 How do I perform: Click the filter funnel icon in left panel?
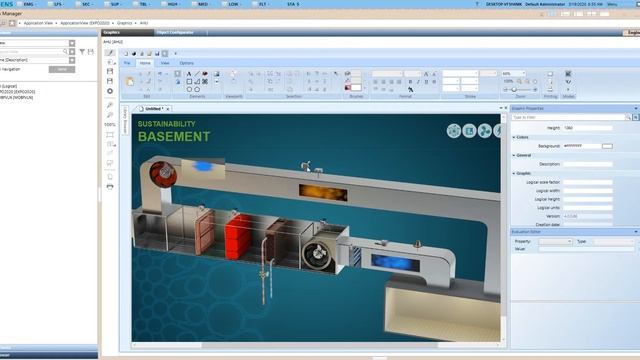coord(82,52)
